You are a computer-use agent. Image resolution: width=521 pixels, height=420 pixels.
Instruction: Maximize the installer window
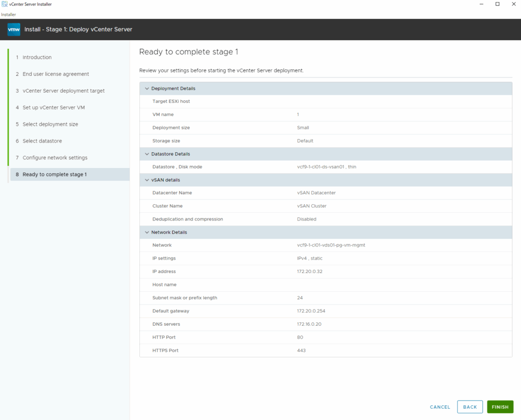pyautogui.click(x=497, y=4)
